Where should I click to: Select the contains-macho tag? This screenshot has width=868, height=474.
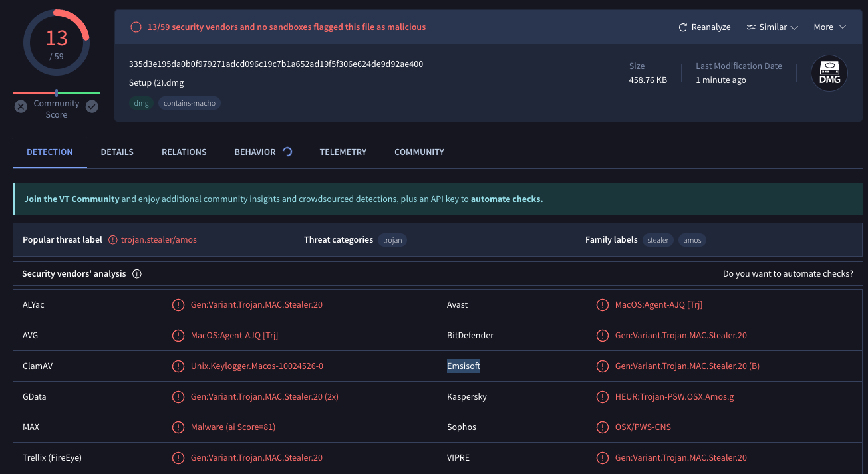[190, 103]
